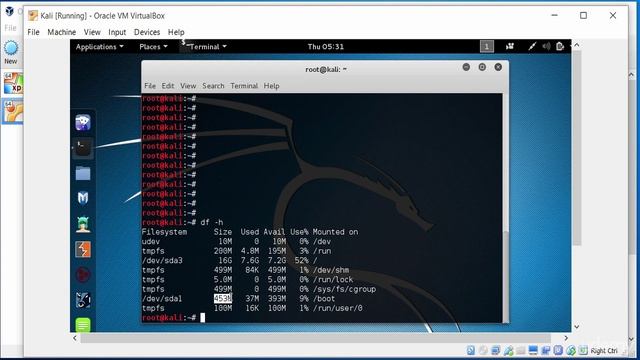Open VirtualBox window's Help menu
This screenshot has height=360, width=640.
pos(176,32)
